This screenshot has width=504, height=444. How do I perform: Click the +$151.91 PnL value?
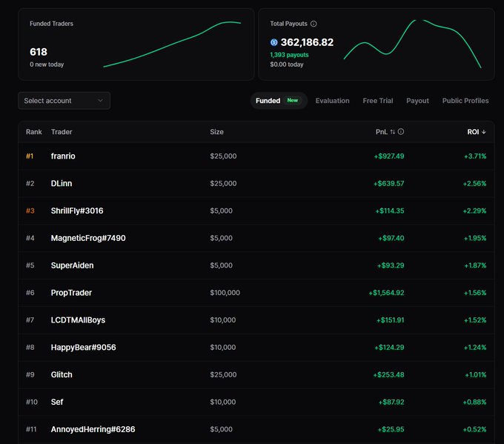(390, 320)
